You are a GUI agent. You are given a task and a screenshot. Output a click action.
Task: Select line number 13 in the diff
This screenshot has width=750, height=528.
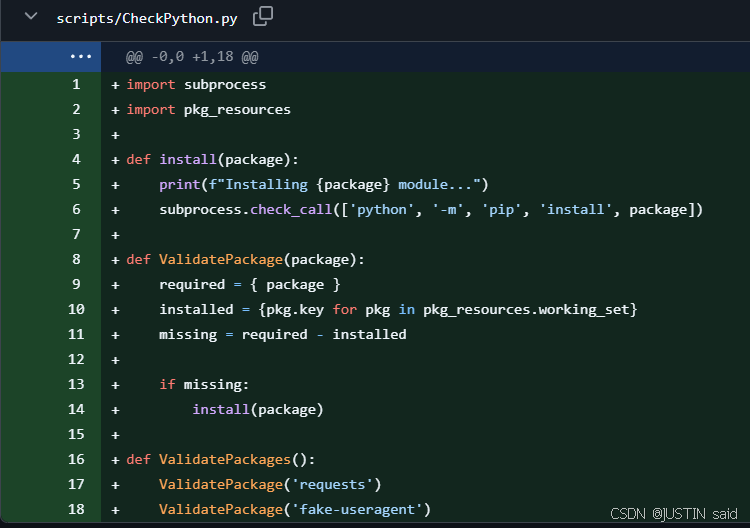76,384
